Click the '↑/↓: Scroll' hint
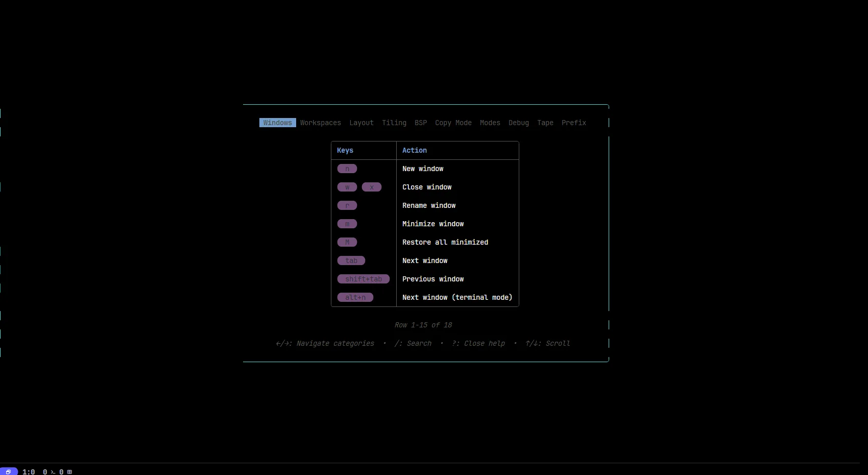Screen dimensions: 868x475 [548, 343]
